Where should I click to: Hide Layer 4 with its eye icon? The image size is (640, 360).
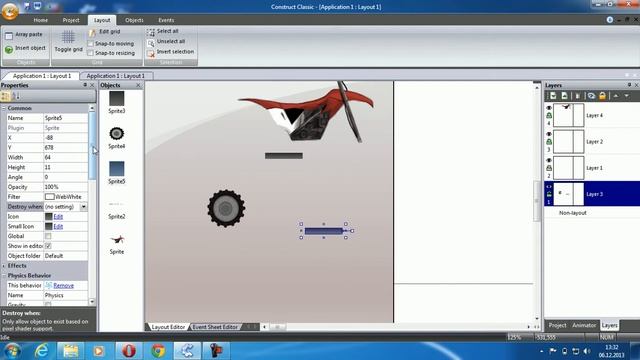[x=549, y=108]
